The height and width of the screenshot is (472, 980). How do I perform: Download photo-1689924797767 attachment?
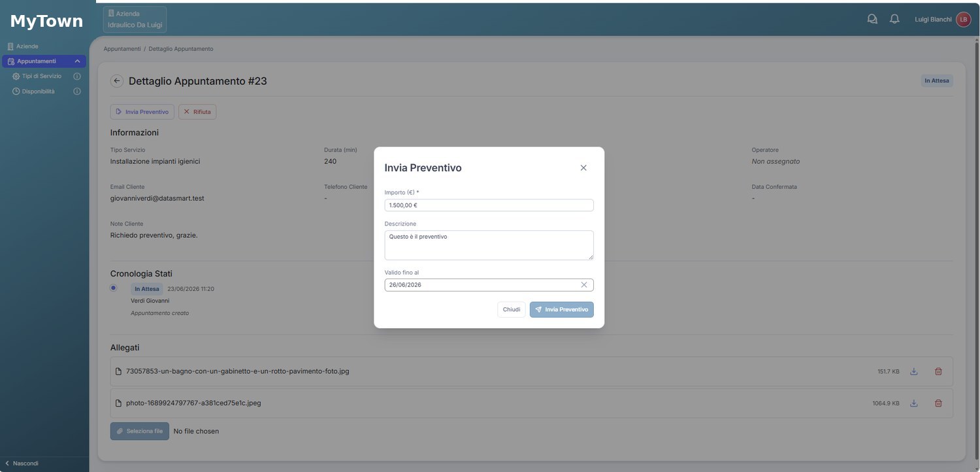click(x=914, y=403)
